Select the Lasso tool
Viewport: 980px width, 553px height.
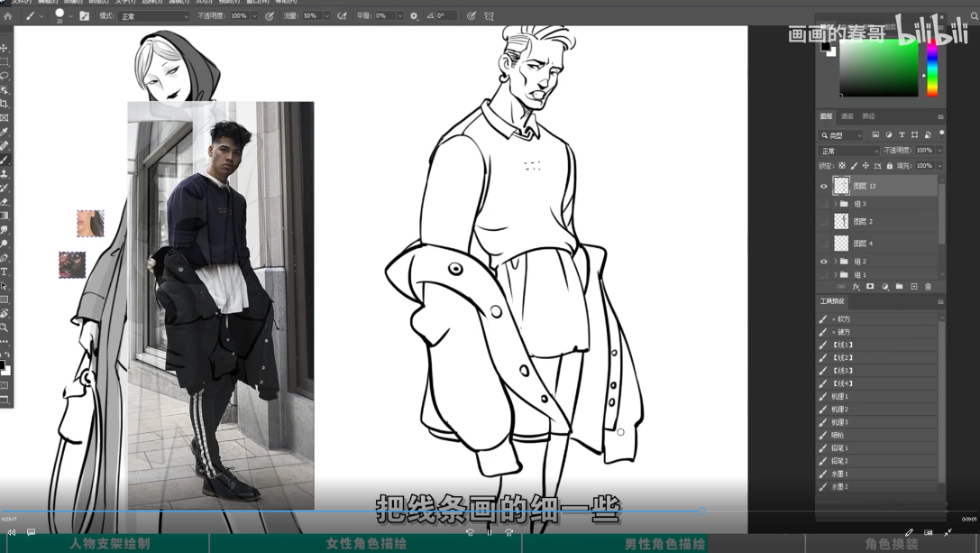click(5, 76)
